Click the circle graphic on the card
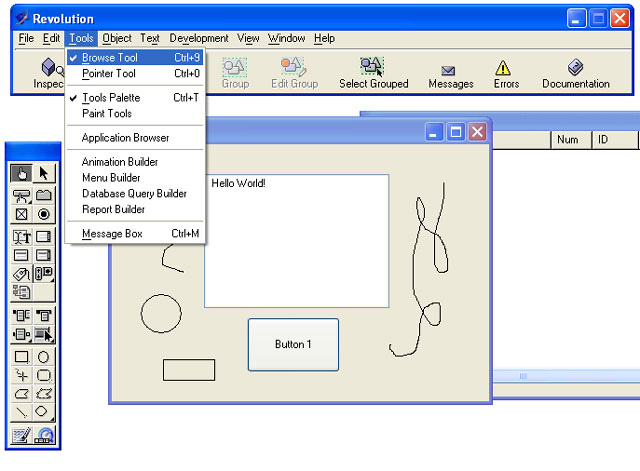 (x=161, y=313)
